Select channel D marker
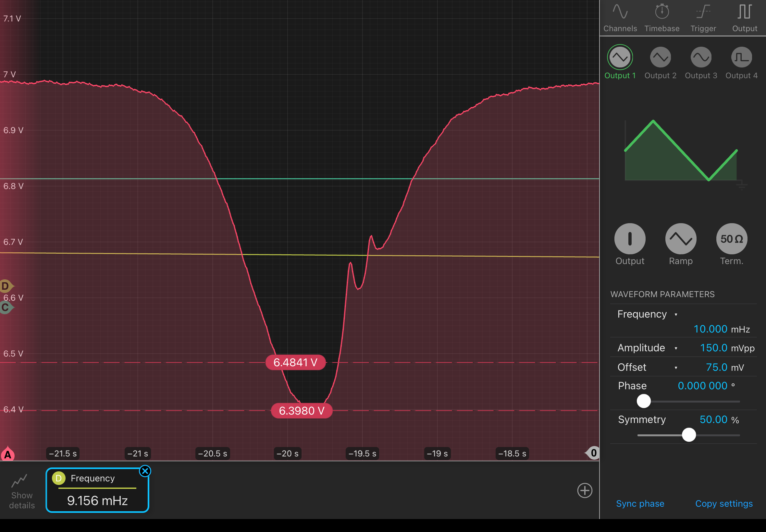 (7, 286)
